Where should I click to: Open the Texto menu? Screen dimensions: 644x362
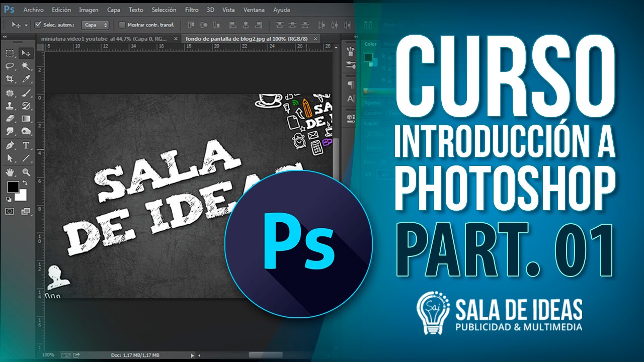click(x=136, y=10)
